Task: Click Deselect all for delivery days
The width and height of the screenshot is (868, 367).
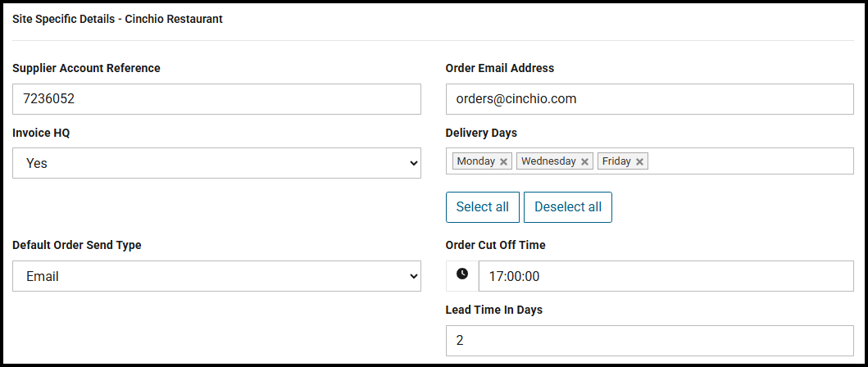Action: point(567,207)
